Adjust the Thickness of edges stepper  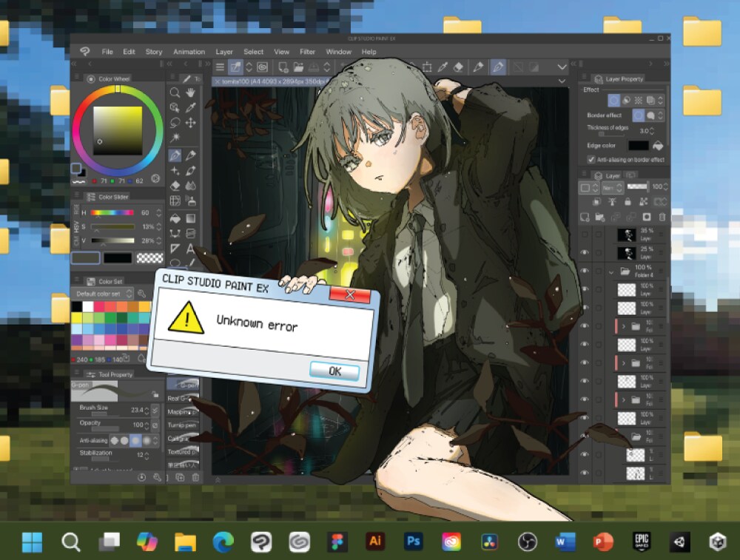(x=652, y=131)
